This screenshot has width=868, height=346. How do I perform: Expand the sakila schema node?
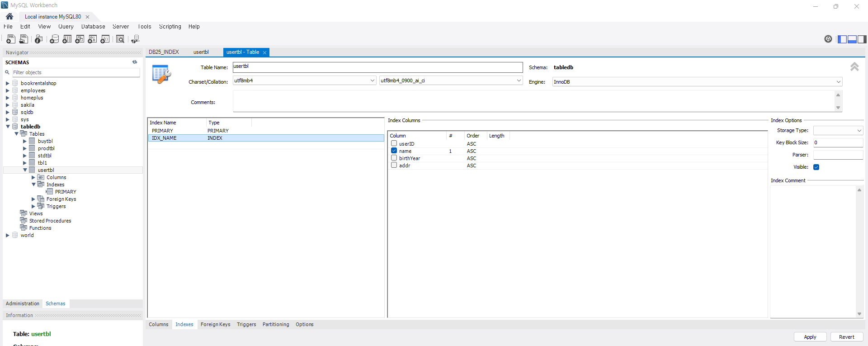(8, 105)
